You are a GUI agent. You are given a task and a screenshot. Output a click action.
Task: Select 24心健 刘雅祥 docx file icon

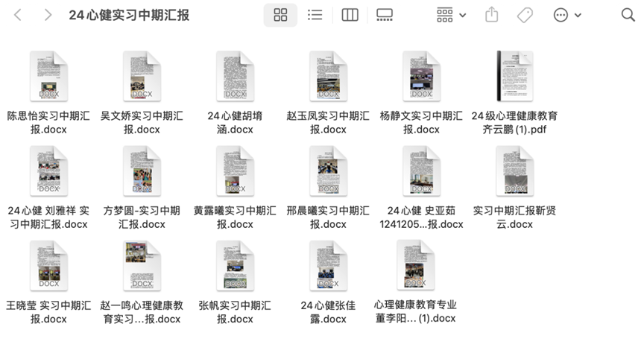[x=49, y=171]
